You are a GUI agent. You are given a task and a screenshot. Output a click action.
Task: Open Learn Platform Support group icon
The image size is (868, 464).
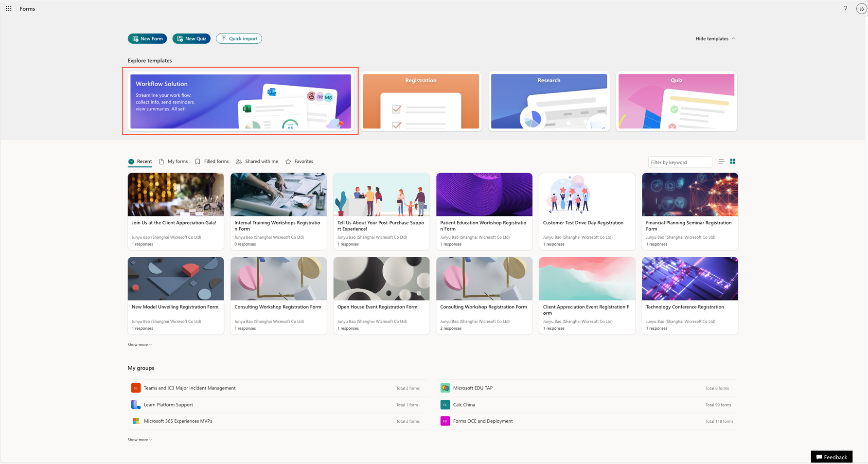coord(136,405)
